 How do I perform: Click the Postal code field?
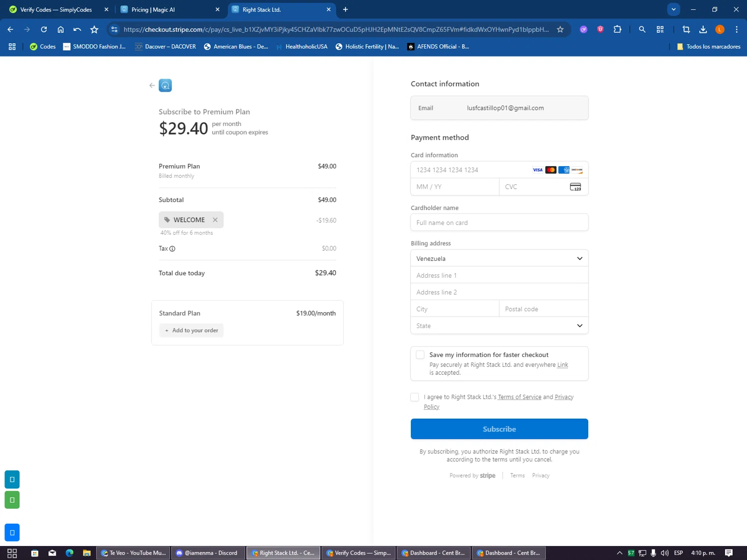tap(544, 309)
